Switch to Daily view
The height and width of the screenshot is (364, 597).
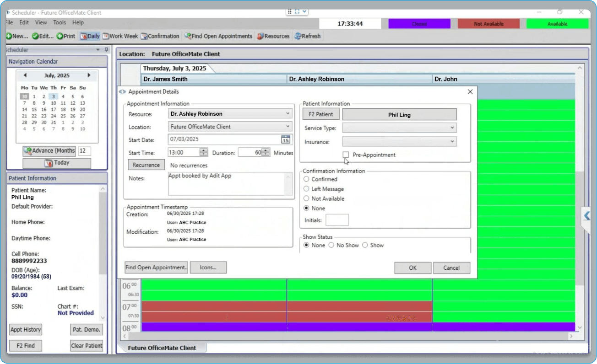click(90, 36)
